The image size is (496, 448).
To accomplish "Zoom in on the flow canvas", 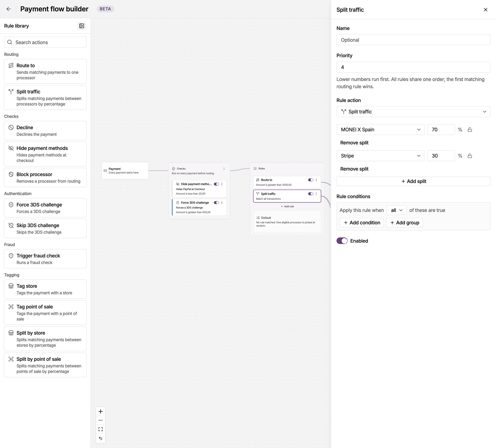I will (x=100, y=411).
